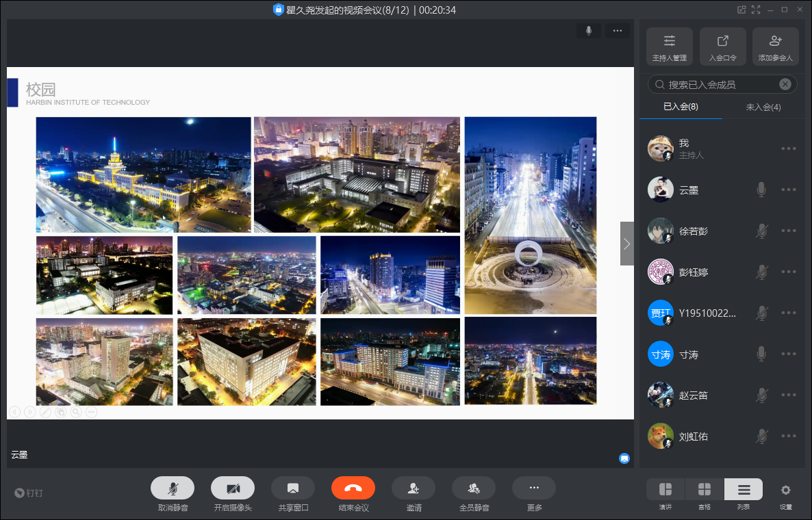
Task: Open more options for 我 (主持人)
Action: tap(789, 148)
